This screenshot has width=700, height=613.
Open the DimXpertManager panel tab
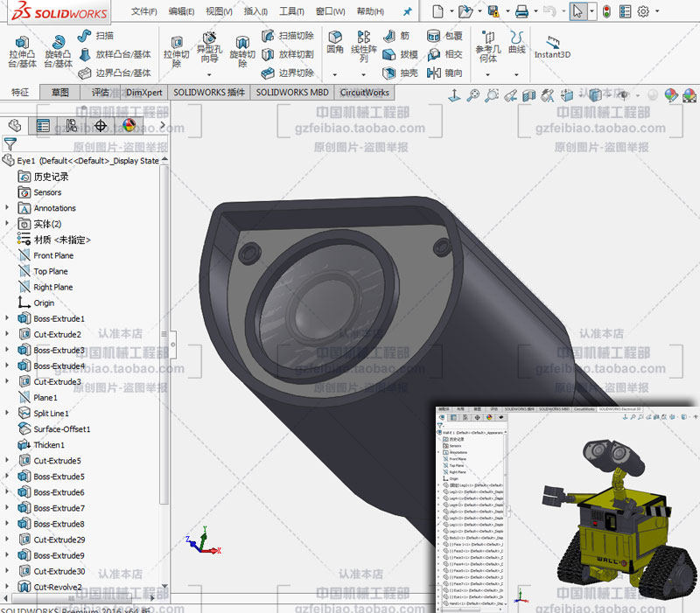coord(100,126)
